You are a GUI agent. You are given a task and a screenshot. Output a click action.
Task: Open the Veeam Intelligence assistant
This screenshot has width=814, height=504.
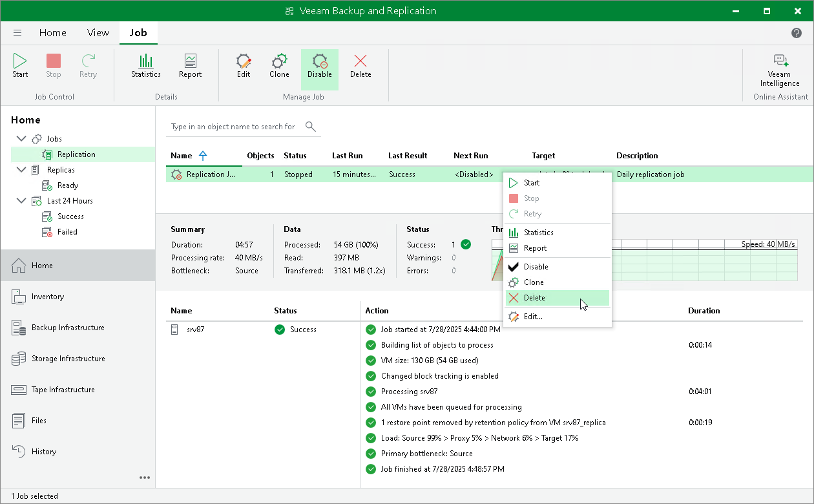[x=780, y=70]
